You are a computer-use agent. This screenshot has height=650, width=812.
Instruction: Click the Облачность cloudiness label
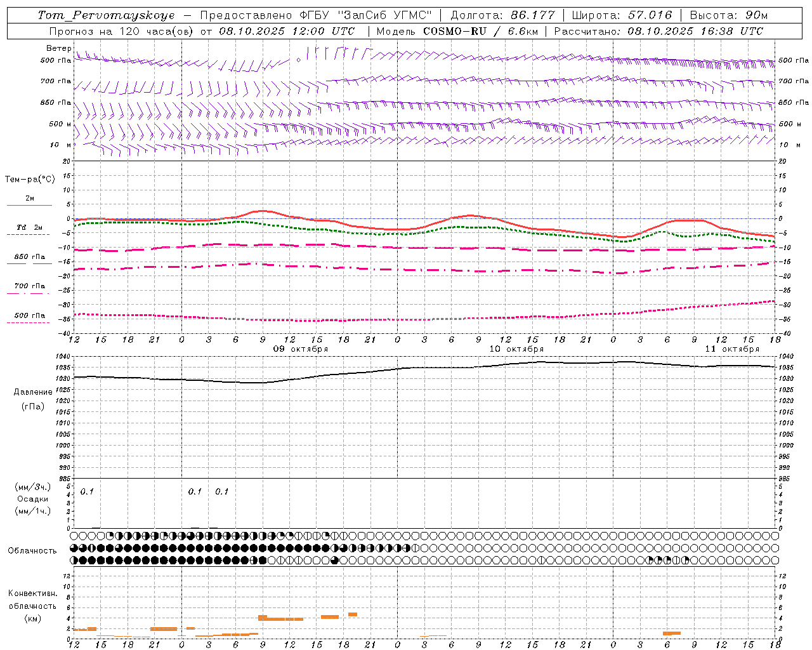click(32, 551)
